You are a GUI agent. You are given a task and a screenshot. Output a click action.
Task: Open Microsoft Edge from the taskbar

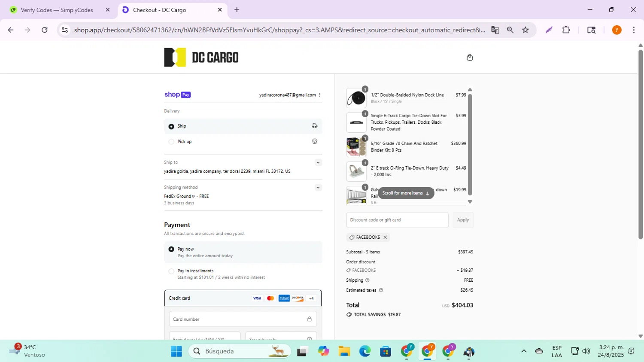(365, 351)
